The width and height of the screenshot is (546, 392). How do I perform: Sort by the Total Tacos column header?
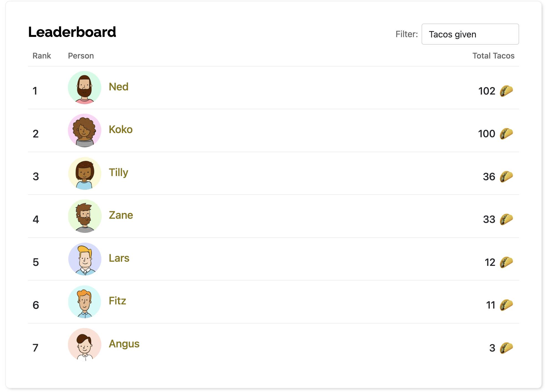(493, 56)
